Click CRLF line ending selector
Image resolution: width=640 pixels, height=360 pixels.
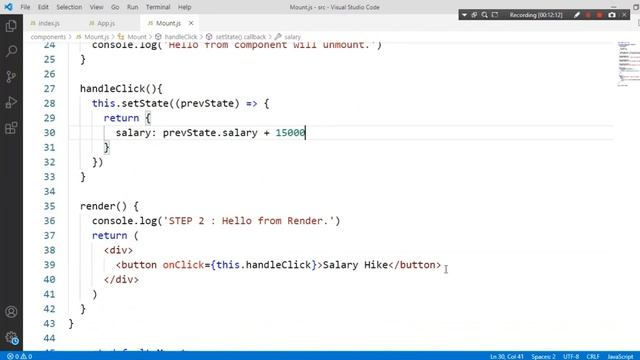[593, 356]
